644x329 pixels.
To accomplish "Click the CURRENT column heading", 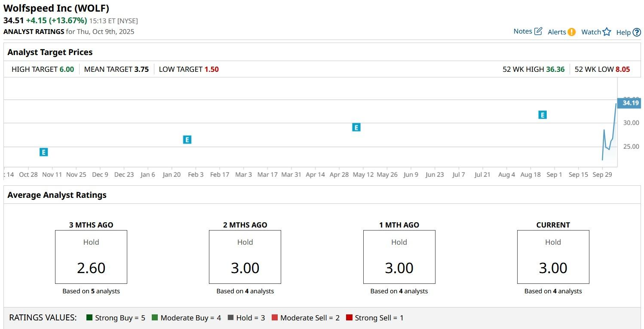I will click(553, 225).
